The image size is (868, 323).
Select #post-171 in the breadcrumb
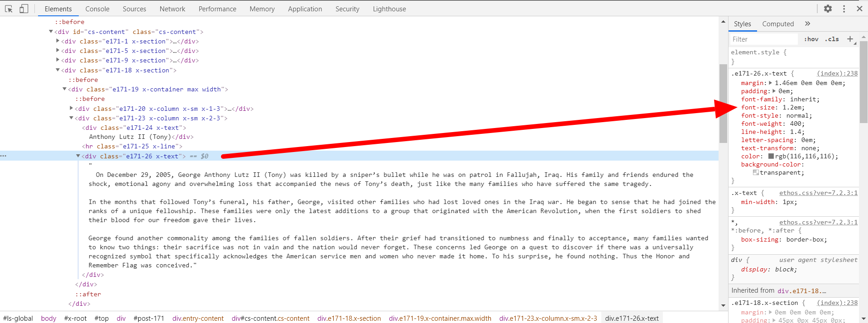(x=149, y=318)
